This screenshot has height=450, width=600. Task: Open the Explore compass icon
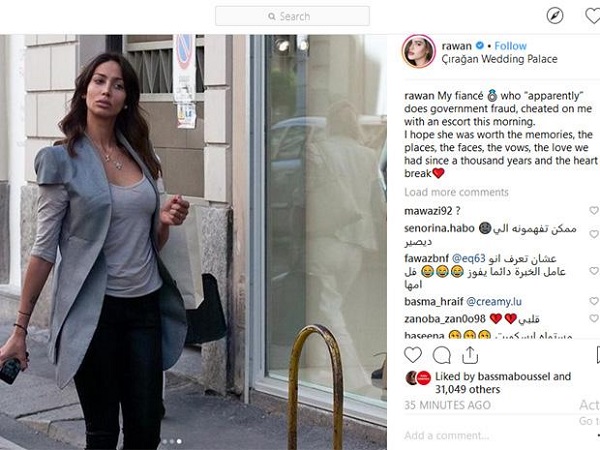point(554,16)
